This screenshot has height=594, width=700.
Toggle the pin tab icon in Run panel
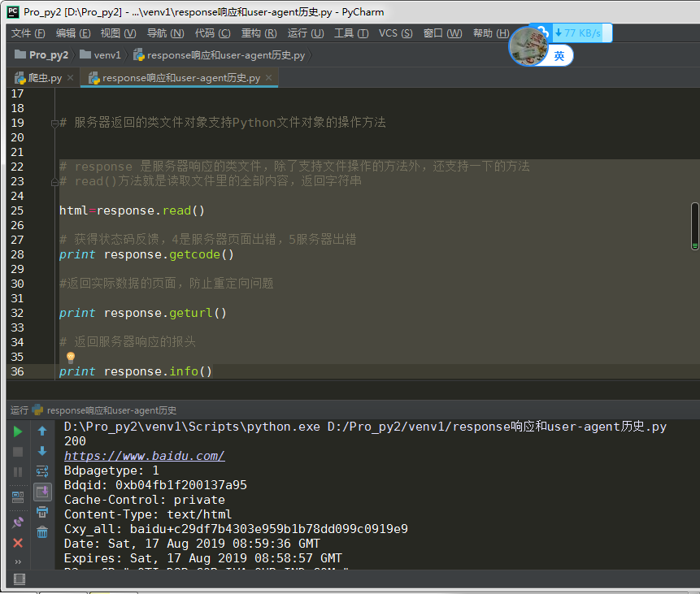[18, 522]
